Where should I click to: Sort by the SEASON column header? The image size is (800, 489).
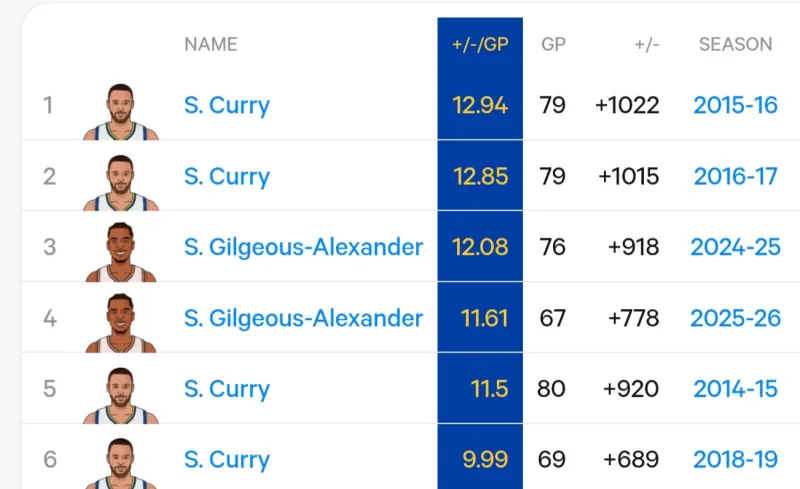click(x=735, y=44)
